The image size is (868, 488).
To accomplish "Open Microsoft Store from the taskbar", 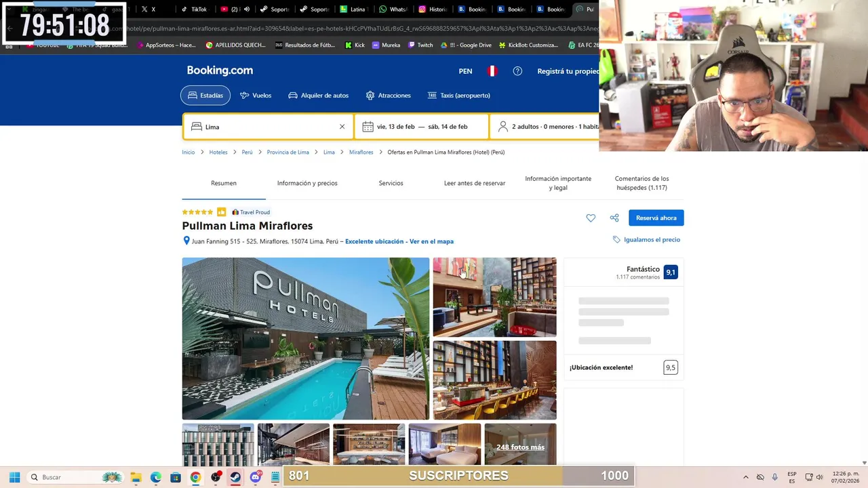I will [x=176, y=477].
